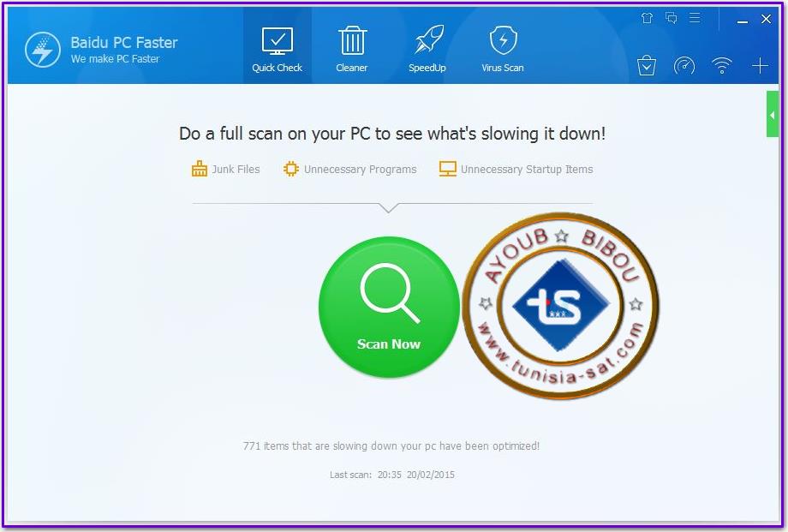Viewport: 788px width, 532px height.
Task: Open the software store shopping bag icon
Action: coord(647,66)
